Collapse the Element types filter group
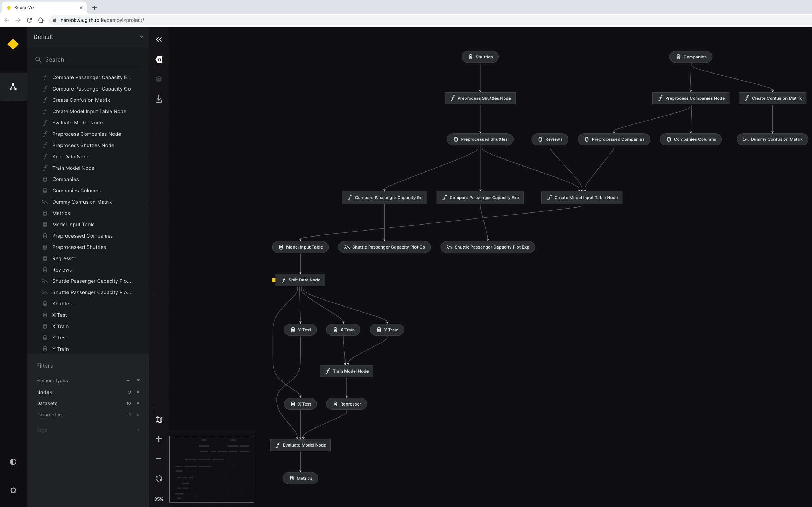This screenshot has height=507, width=812. [138, 380]
